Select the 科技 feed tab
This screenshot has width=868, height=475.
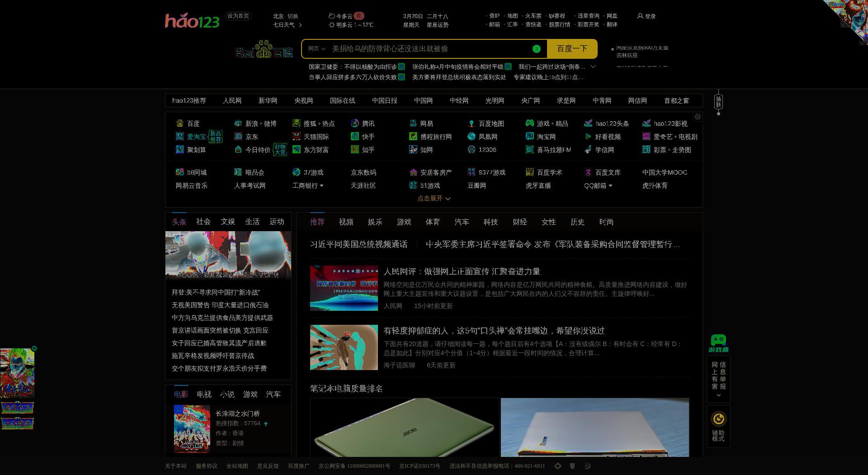pyautogui.click(x=491, y=222)
